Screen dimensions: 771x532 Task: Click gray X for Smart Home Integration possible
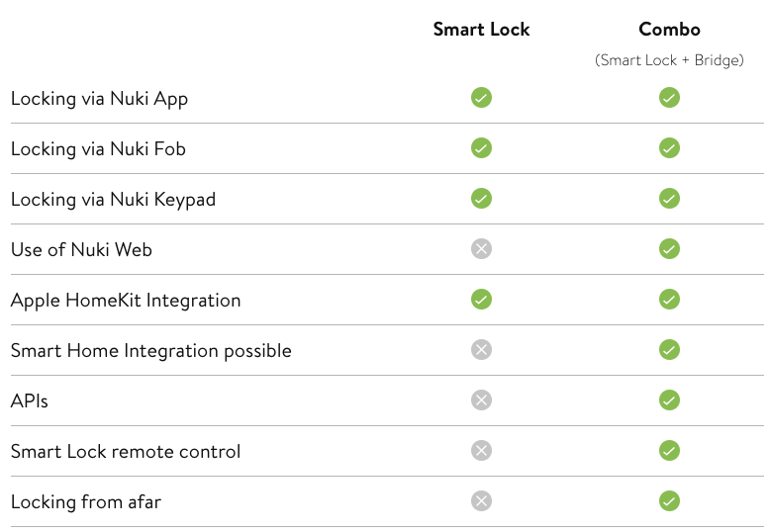481,350
